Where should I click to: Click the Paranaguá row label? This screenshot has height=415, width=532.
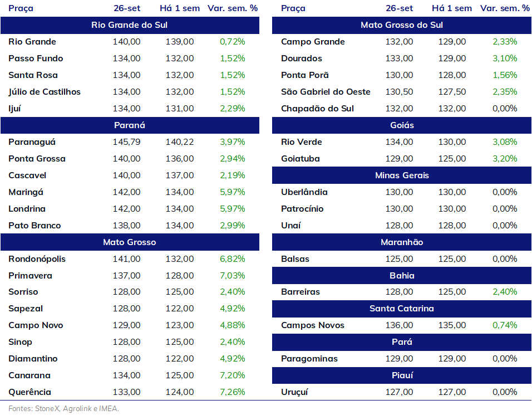tap(32, 142)
